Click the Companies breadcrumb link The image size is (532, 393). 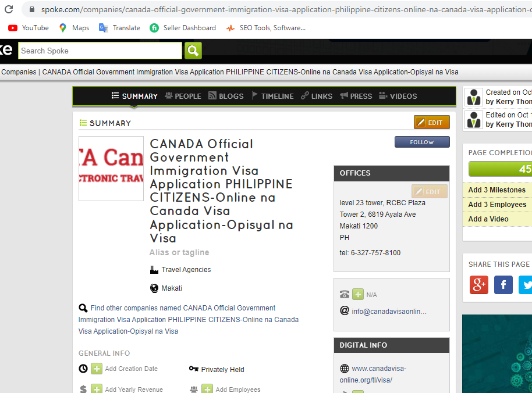(19, 72)
